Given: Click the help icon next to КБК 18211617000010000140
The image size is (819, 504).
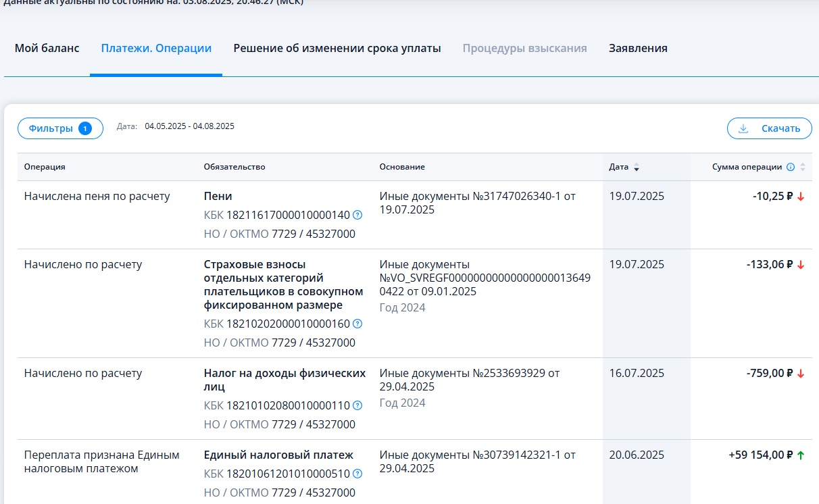Looking at the screenshot, I should point(357,216).
